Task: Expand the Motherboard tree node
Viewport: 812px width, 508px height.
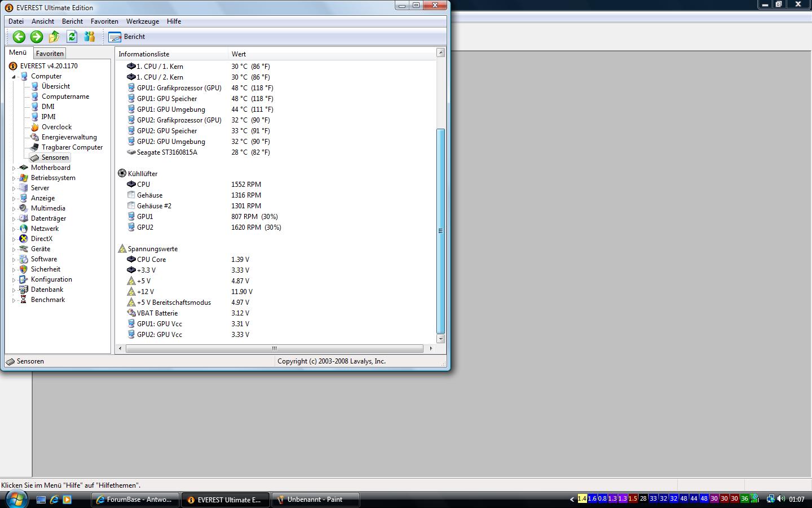Action: pyautogui.click(x=14, y=168)
